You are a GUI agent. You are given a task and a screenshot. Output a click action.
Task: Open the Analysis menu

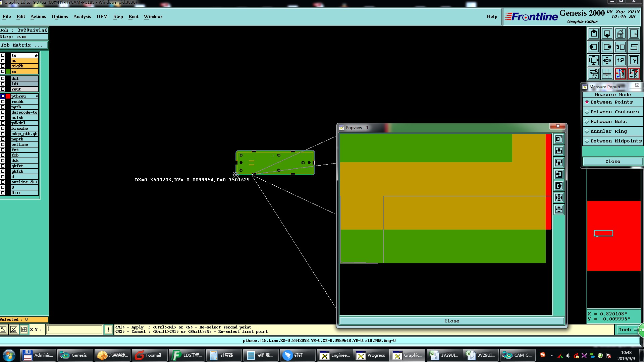(82, 16)
